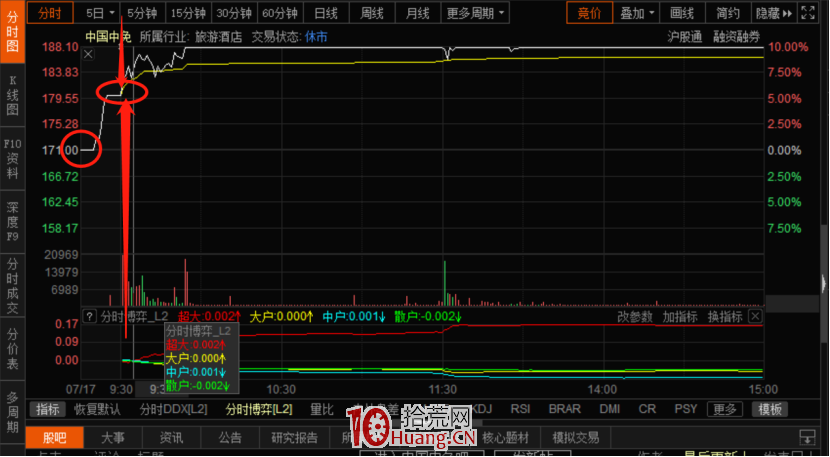The width and height of the screenshot is (830, 457).
Task: Switch to the 日线 period tab
Action: coord(326,13)
